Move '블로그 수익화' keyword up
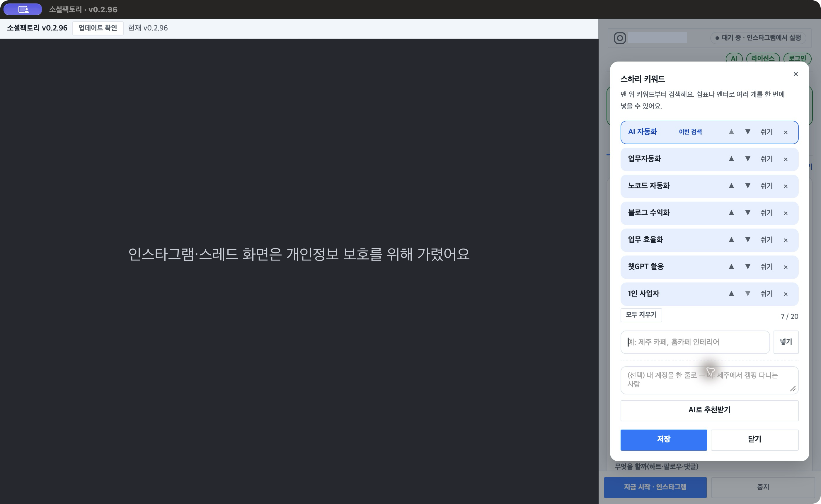This screenshot has height=504, width=821. [x=731, y=213]
